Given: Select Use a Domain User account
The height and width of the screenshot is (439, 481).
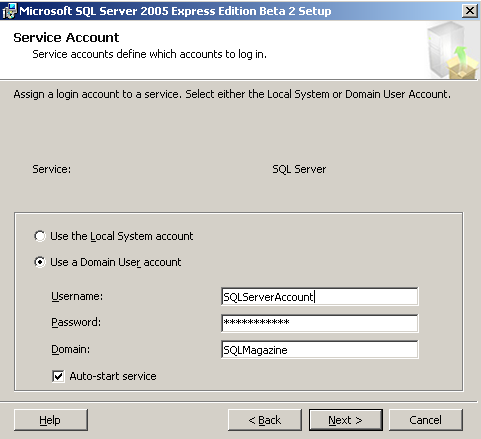Looking at the screenshot, I should pyautogui.click(x=40, y=262).
